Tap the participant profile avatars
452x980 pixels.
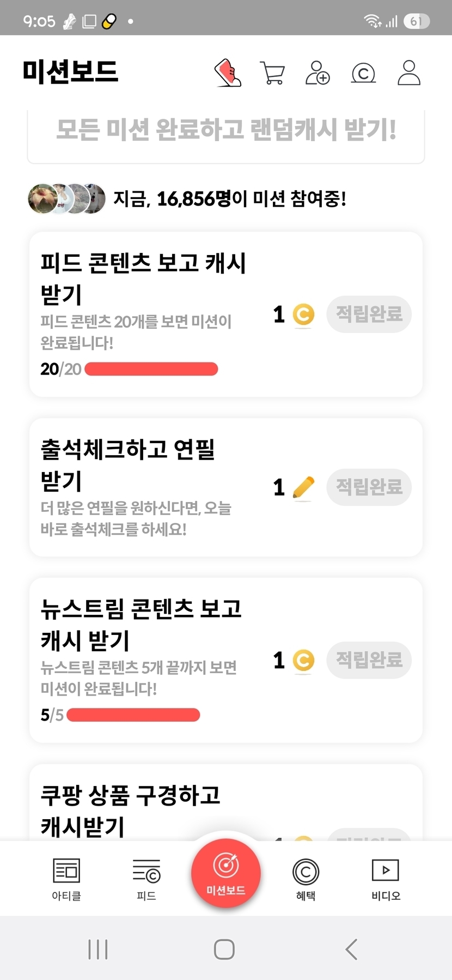pos(66,199)
